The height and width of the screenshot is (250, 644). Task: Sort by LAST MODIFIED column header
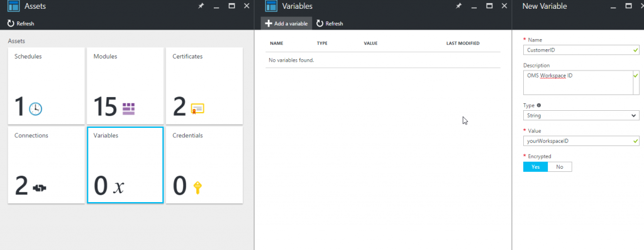463,43
